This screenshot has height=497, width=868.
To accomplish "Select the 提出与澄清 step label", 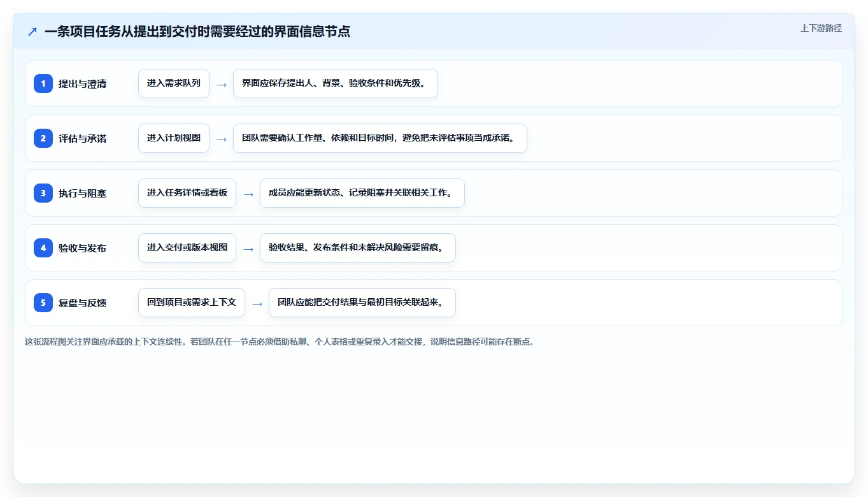I will [x=82, y=83].
